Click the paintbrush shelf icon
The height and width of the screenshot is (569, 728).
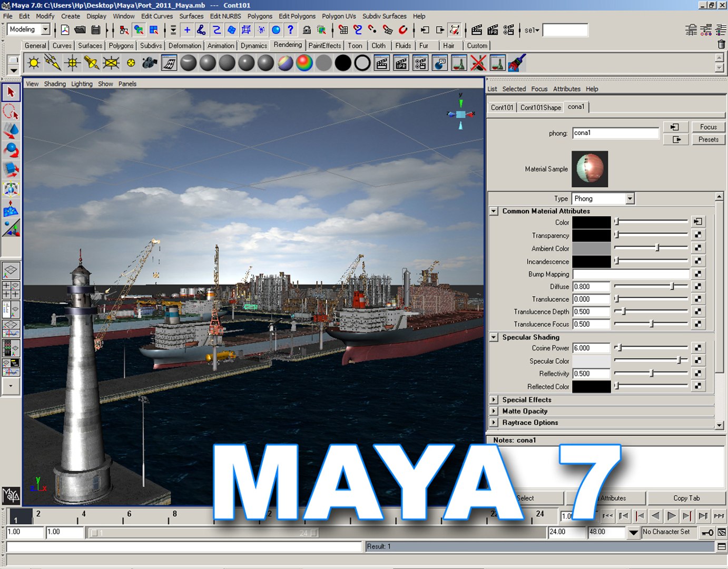517,63
